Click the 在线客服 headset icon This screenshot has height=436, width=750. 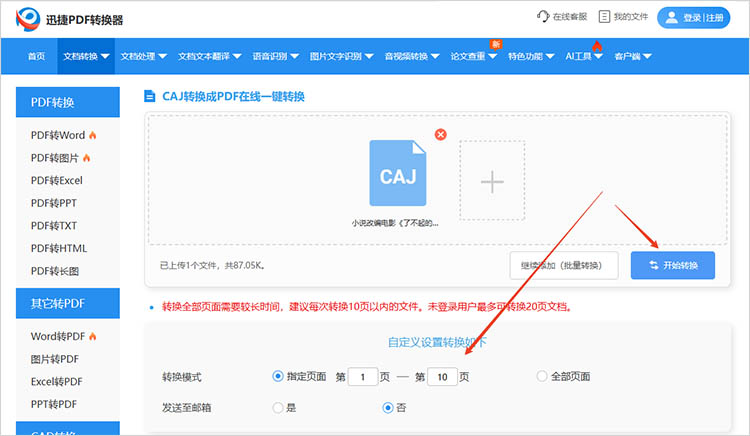[543, 16]
